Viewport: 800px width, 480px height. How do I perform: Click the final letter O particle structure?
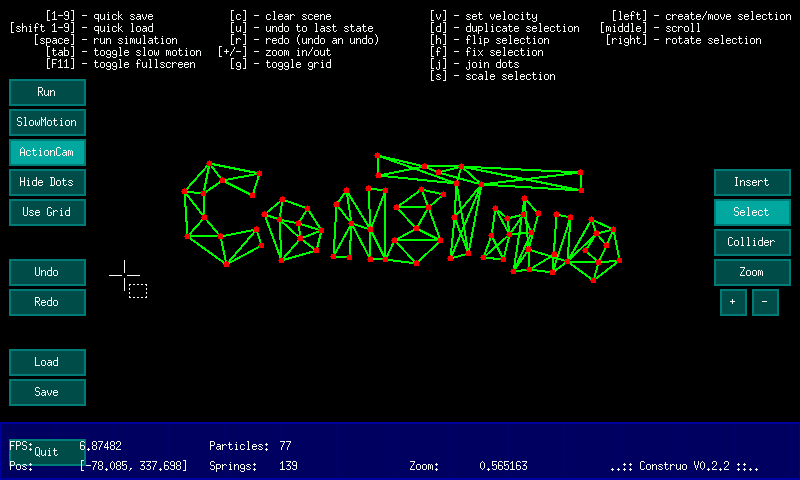[x=595, y=249]
